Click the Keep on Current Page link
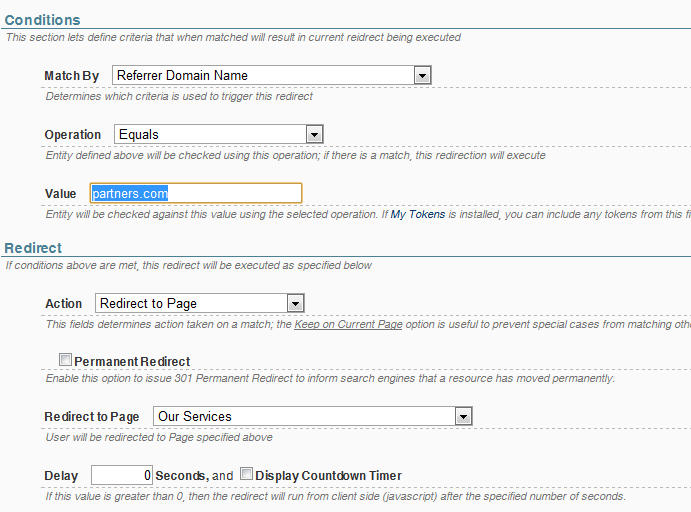 click(348, 324)
